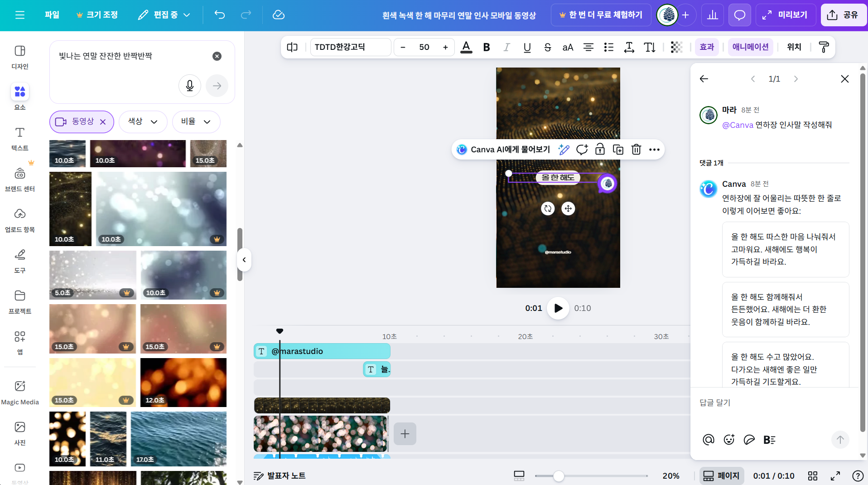
Task: Click the microphone voice search icon
Action: coord(190,86)
